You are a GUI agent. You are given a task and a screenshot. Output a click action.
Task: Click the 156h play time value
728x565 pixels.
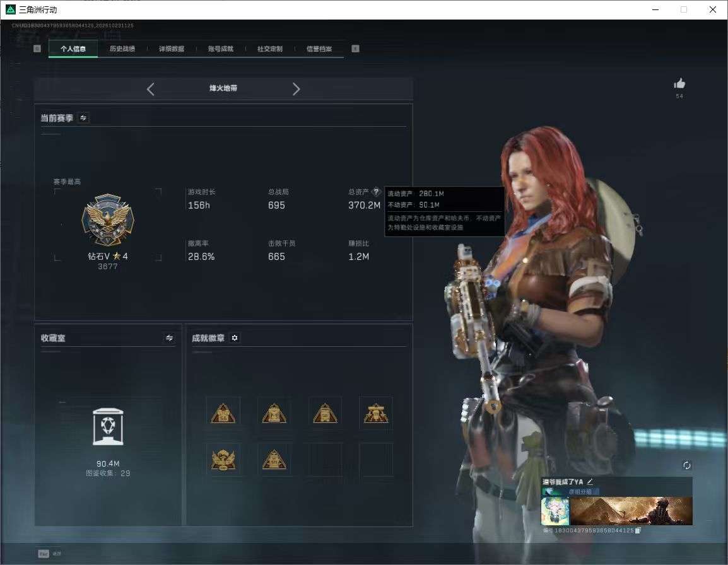pos(199,205)
